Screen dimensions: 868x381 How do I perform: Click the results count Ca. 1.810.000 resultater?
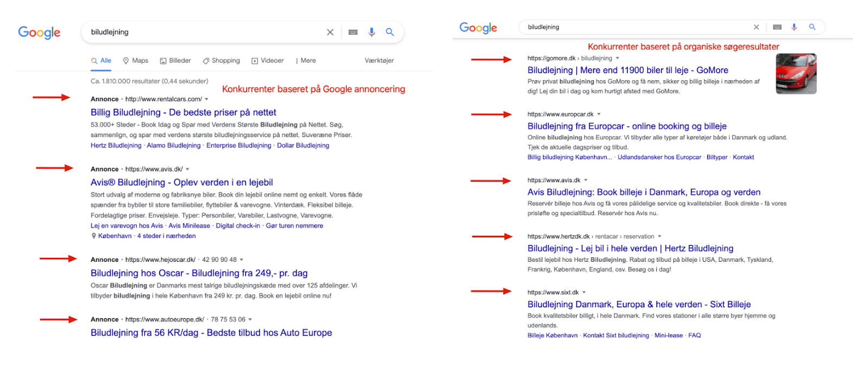pyautogui.click(x=149, y=81)
